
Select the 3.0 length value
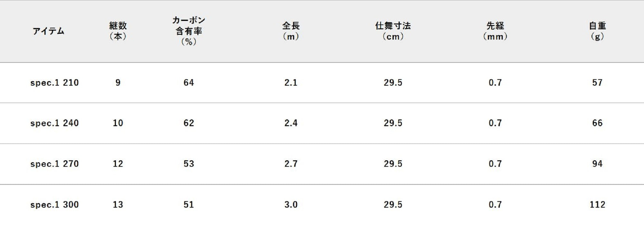[291, 205]
